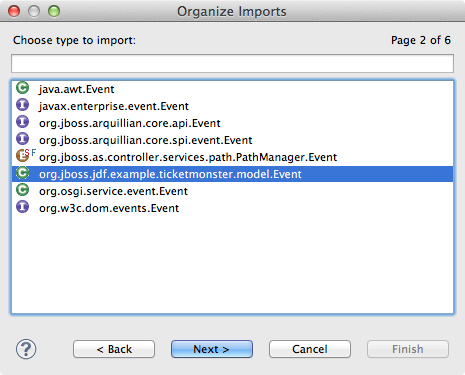Click the interface icon beside org.jboss.arquillian.core.api.Event
Image resolution: width=465 pixels, height=375 pixels.
(23, 122)
